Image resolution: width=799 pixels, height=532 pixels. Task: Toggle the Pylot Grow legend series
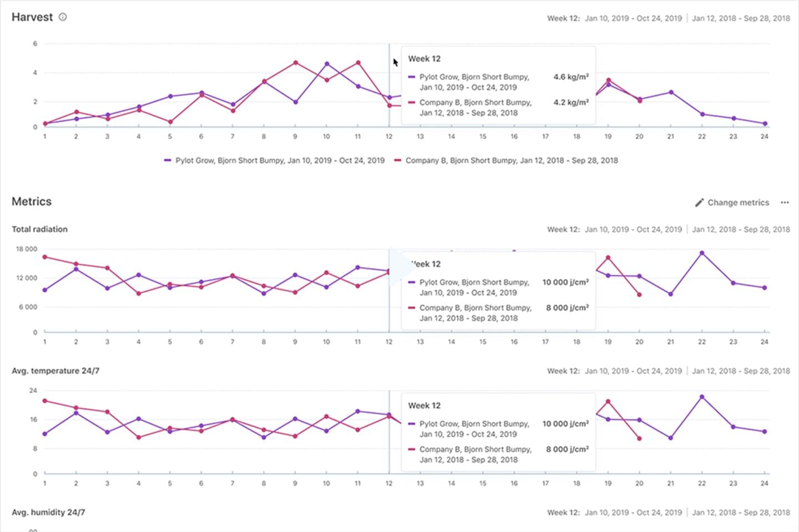pyautogui.click(x=280, y=160)
